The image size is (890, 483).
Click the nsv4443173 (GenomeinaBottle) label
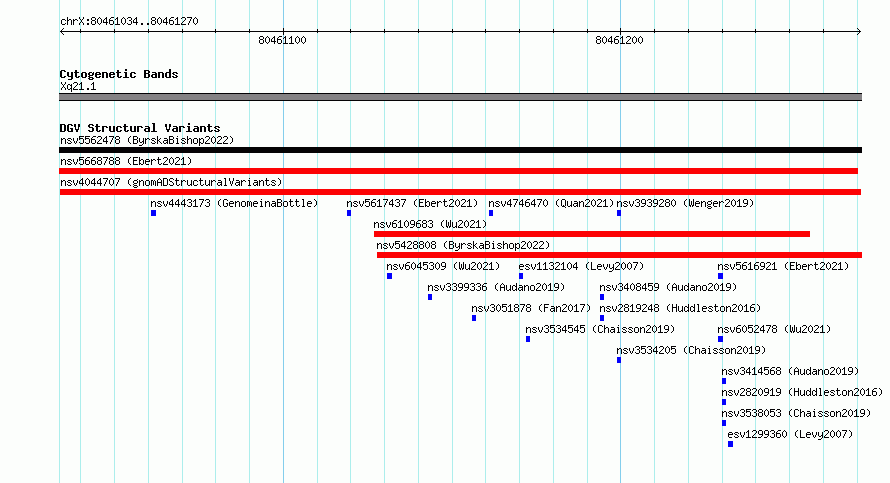234,203
